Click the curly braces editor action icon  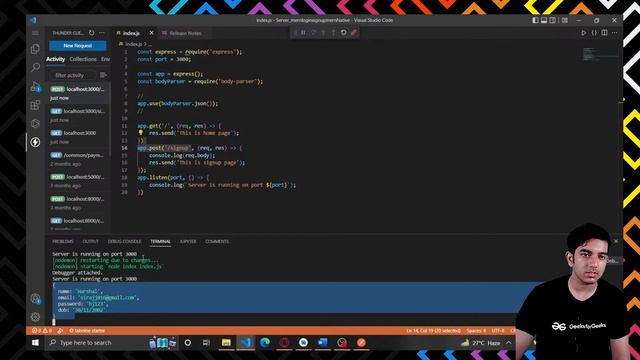click(x=594, y=33)
